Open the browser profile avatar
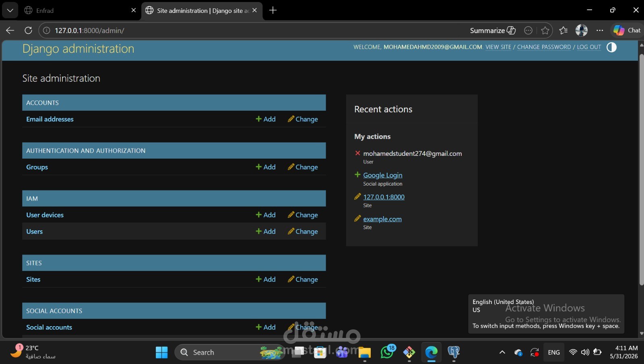Image resolution: width=644 pixels, height=364 pixels. [582, 30]
